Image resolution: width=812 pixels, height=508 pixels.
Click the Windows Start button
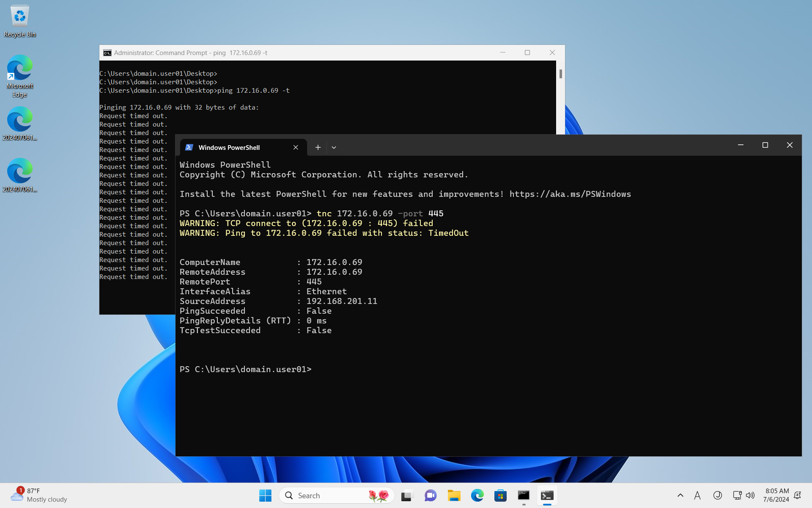(265, 495)
